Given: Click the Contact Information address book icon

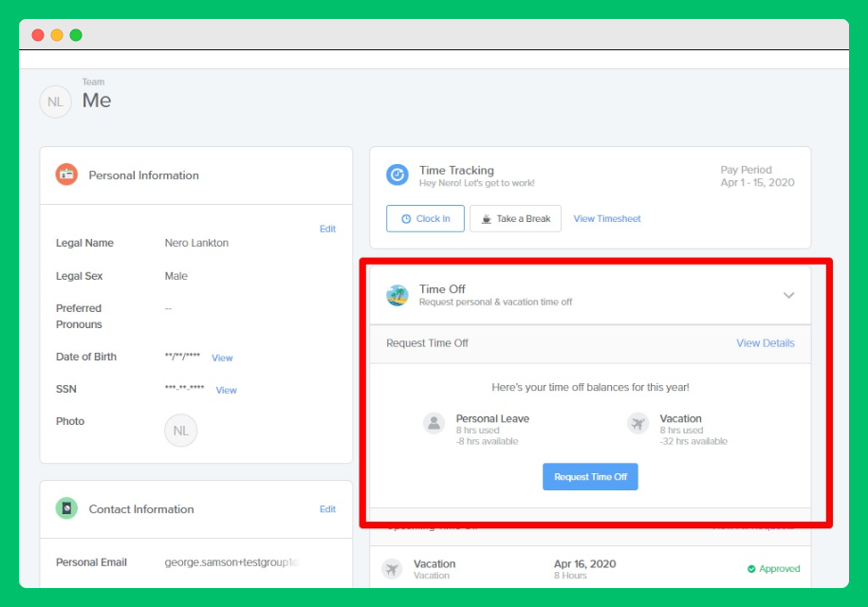Looking at the screenshot, I should [x=66, y=508].
